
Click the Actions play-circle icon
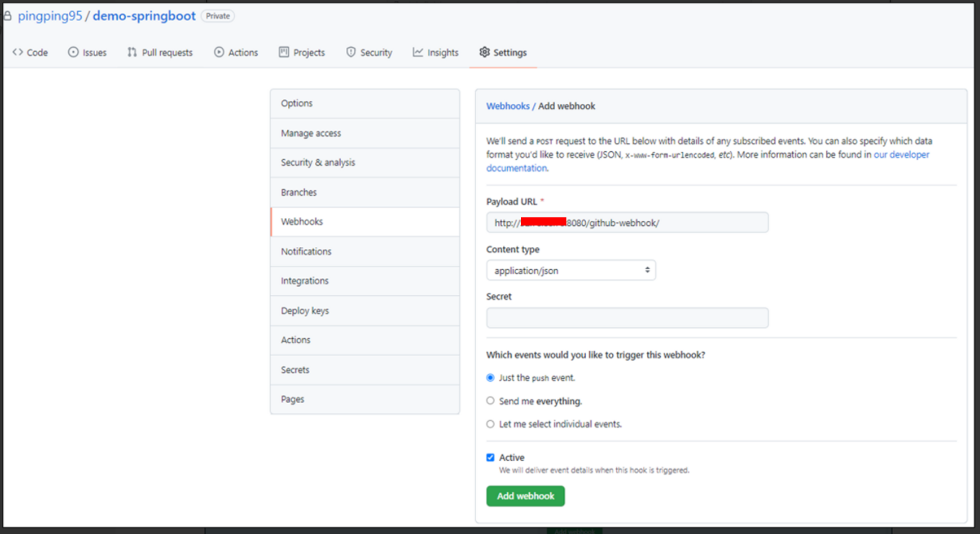point(219,52)
